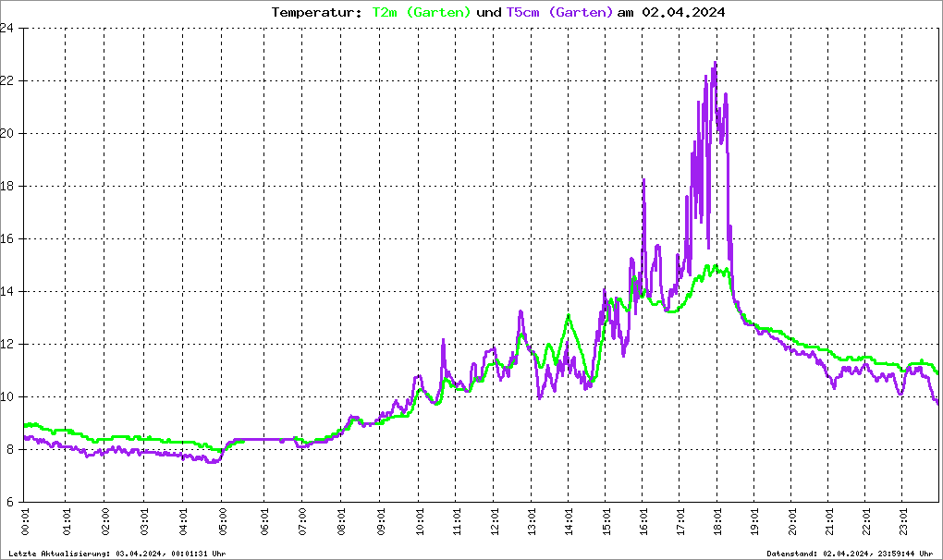Click the date '02.04.2024' in the chart title

(685, 12)
